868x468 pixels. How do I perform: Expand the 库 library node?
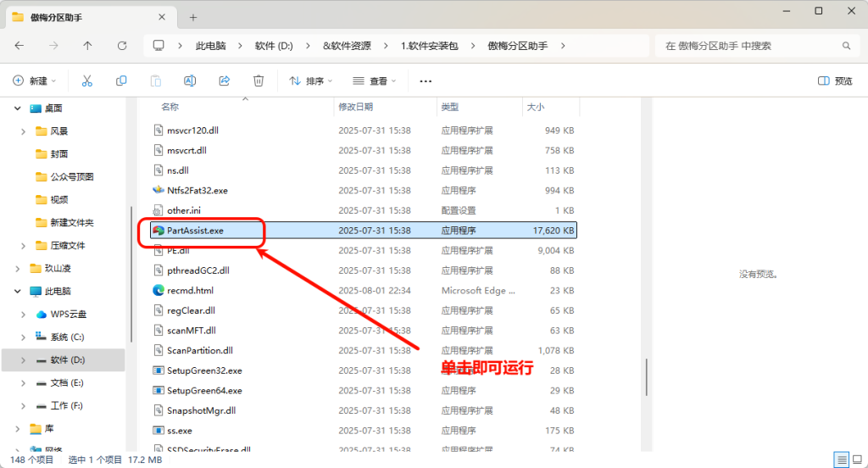click(18, 429)
